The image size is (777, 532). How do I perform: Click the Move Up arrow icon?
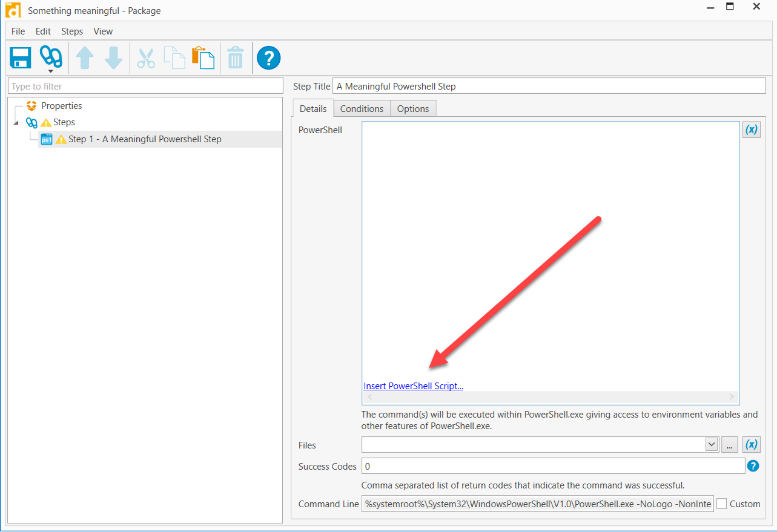(85, 58)
